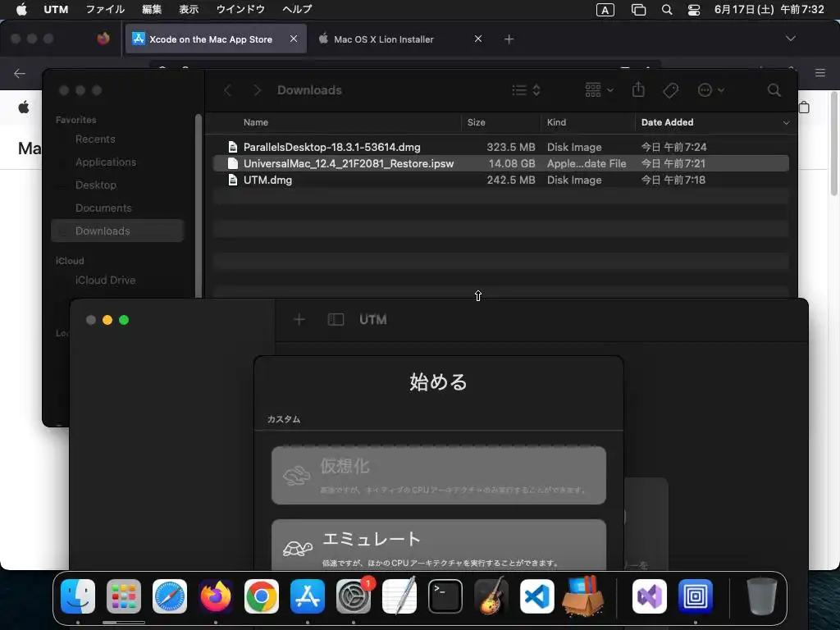Click the input source A indicator

click(x=605, y=10)
